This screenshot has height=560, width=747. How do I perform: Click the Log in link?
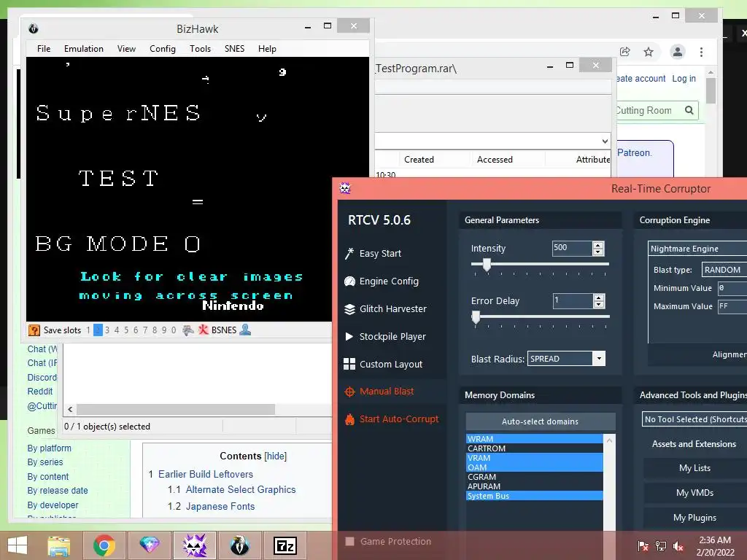coord(684,79)
